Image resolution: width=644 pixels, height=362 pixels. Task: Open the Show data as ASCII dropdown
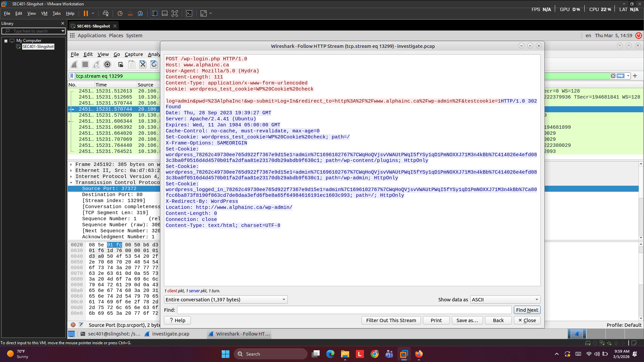coord(504,299)
